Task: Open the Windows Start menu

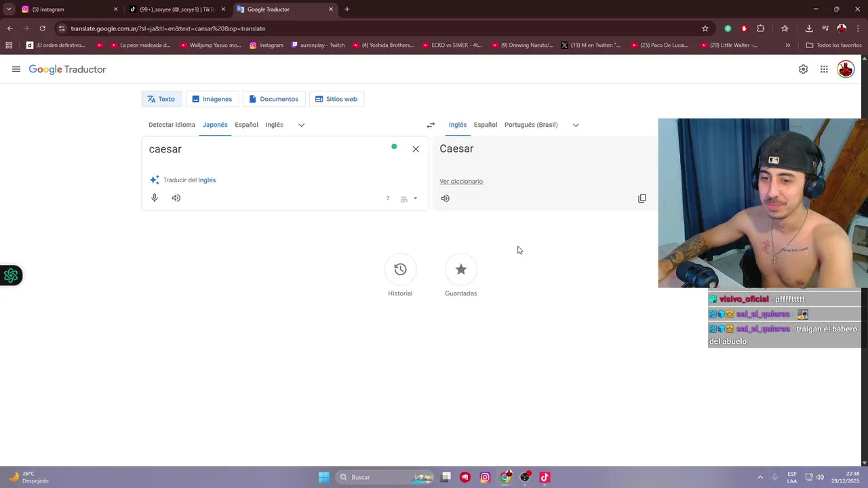Action: (x=323, y=477)
